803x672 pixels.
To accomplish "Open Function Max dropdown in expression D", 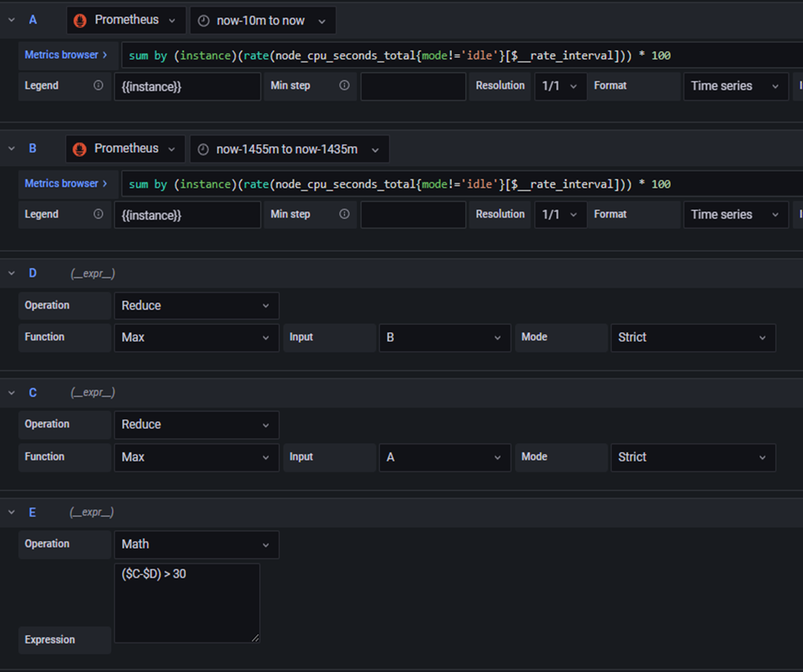I will point(197,337).
